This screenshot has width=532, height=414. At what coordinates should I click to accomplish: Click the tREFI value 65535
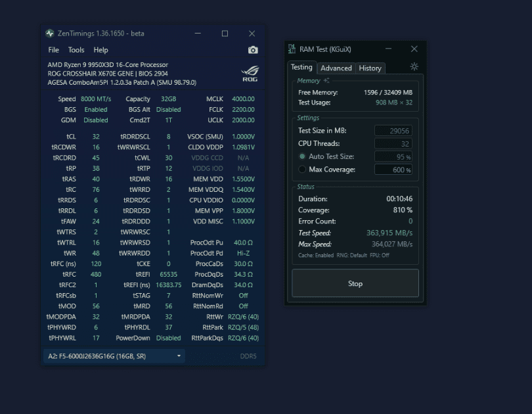point(168,274)
